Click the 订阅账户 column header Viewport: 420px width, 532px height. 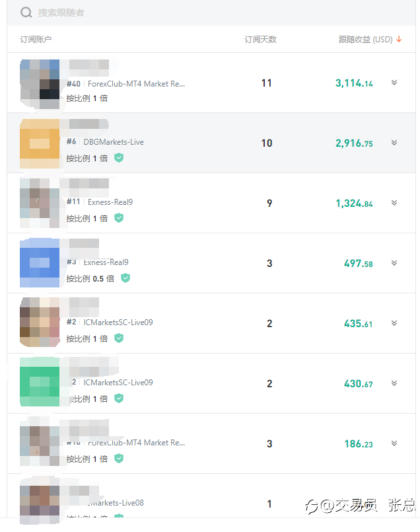pyautogui.click(x=36, y=40)
